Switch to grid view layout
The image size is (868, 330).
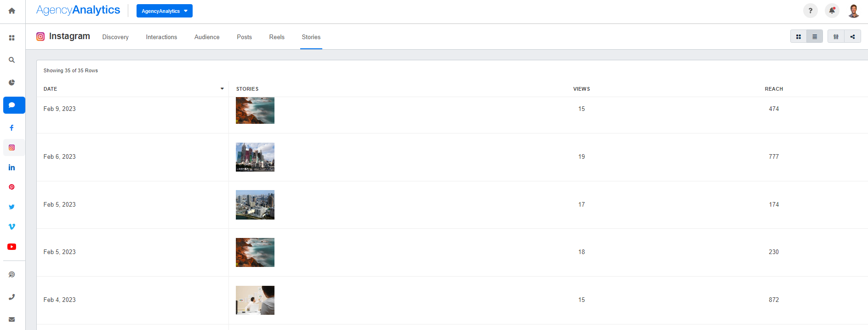[799, 37]
